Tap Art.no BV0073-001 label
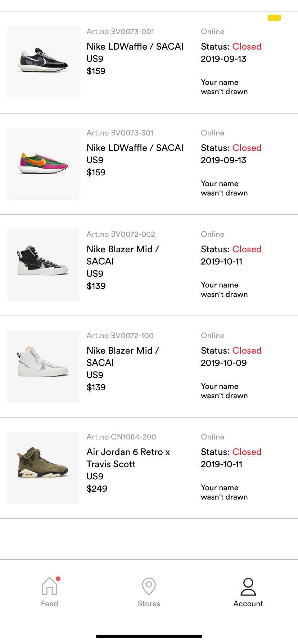 pos(120,32)
